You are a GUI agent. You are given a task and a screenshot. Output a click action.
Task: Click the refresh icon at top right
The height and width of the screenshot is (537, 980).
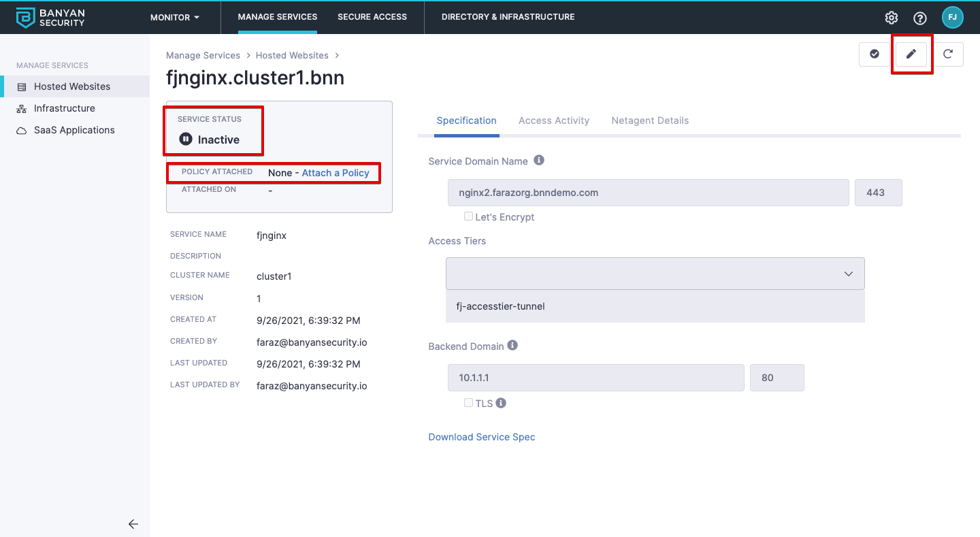tap(947, 54)
